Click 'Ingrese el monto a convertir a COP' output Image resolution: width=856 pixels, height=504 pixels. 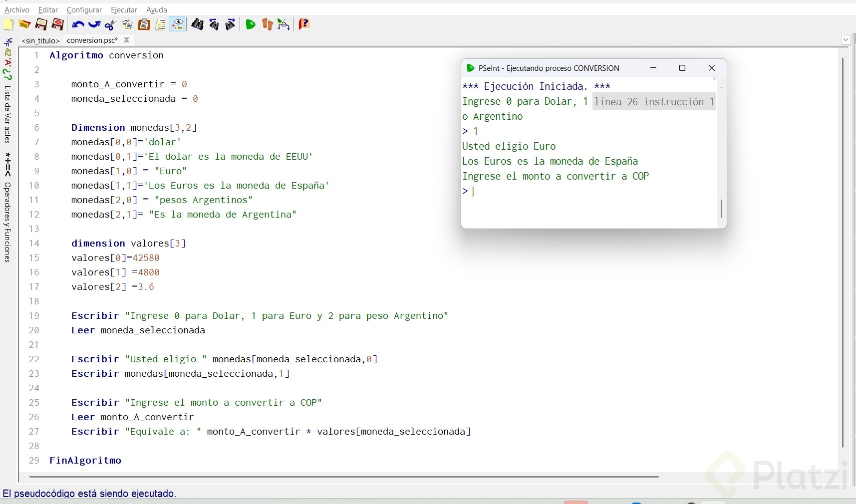[556, 176]
